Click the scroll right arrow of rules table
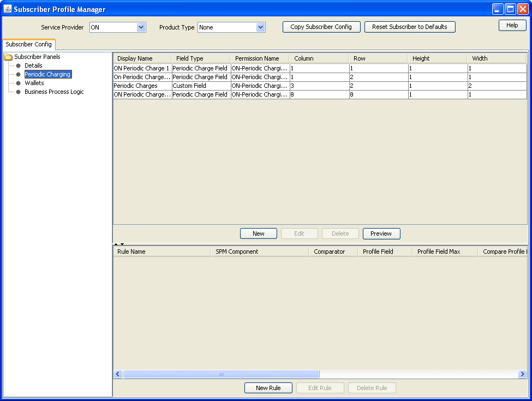Viewport: 532px width, 401px height. pos(522,374)
